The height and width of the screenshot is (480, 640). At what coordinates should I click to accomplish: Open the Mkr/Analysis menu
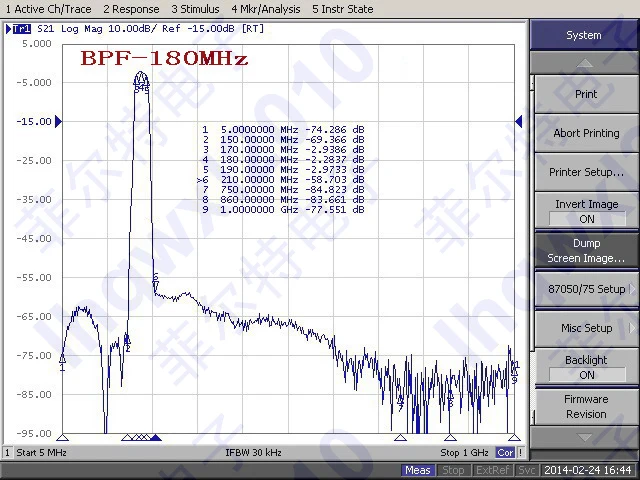point(266,9)
